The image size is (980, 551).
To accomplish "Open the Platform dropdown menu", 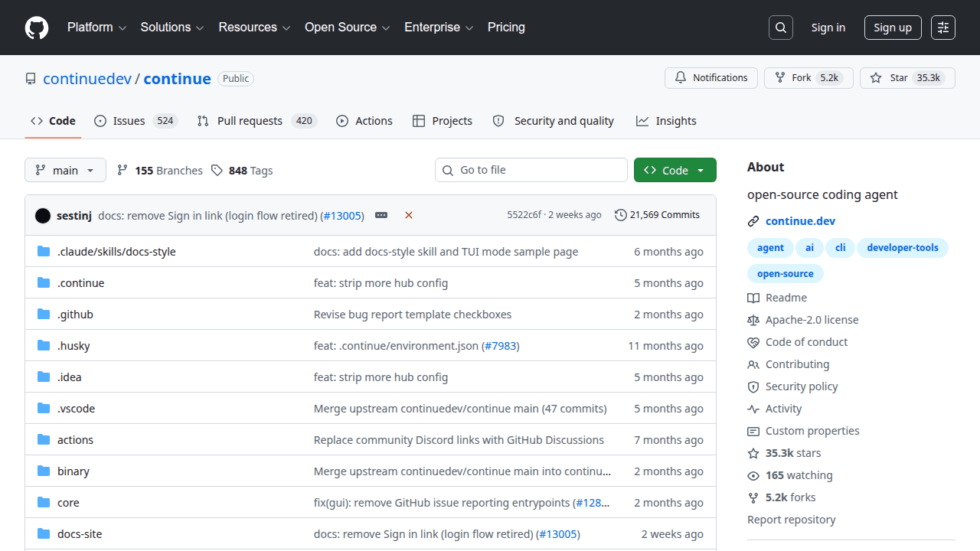I will click(x=96, y=28).
